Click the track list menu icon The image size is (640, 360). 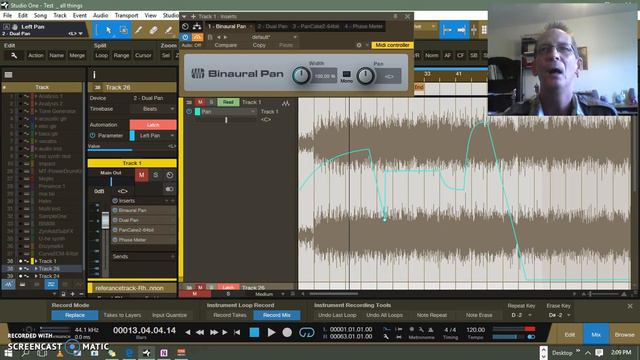8,75
